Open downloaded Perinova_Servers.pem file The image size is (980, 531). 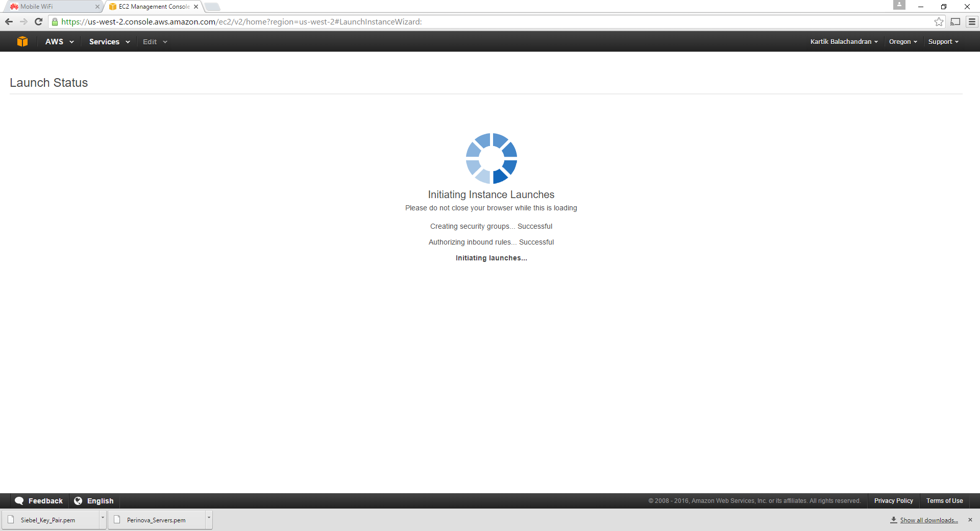(x=157, y=520)
